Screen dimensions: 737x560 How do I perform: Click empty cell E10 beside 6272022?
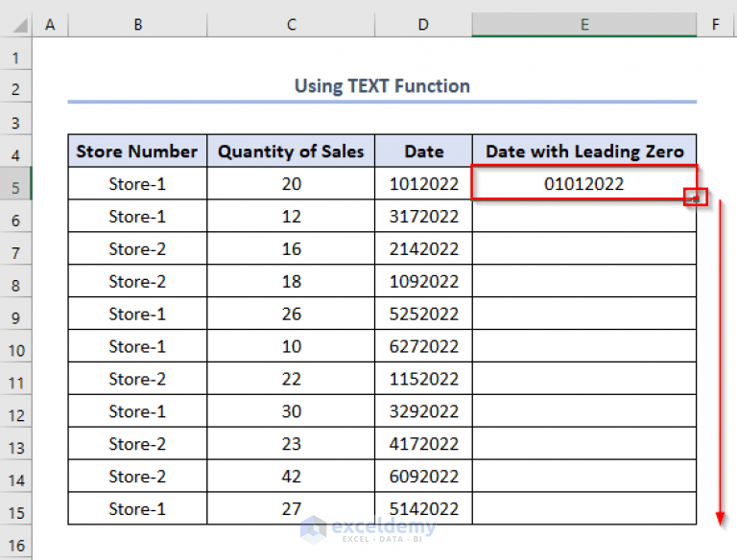(x=584, y=346)
